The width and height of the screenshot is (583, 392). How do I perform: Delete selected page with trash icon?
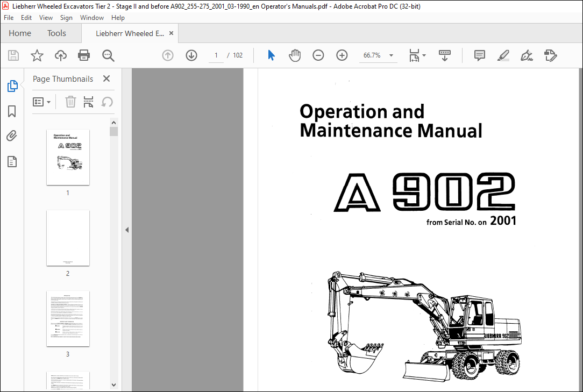coord(70,102)
